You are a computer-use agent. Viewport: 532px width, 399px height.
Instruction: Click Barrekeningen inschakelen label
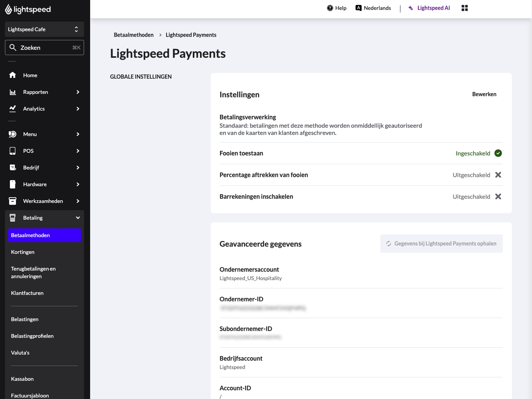(x=256, y=196)
